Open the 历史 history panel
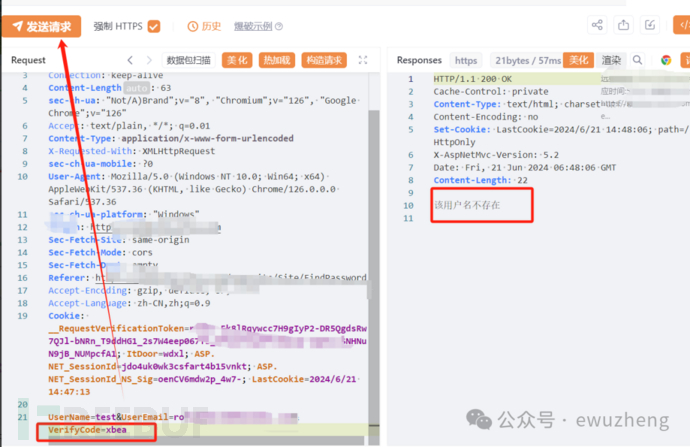The width and height of the screenshot is (690, 447). click(x=205, y=26)
